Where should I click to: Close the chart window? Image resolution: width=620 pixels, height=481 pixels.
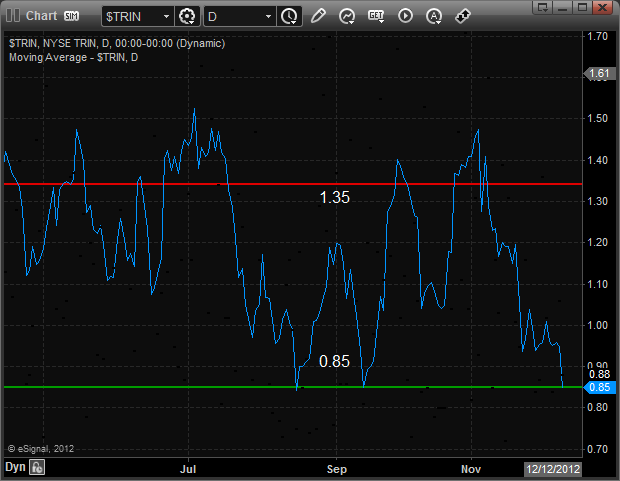click(x=603, y=7)
